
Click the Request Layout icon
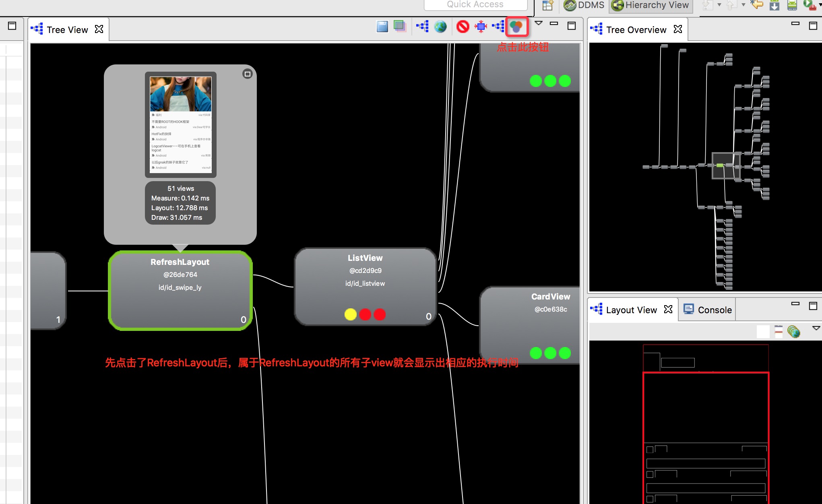pos(481,27)
